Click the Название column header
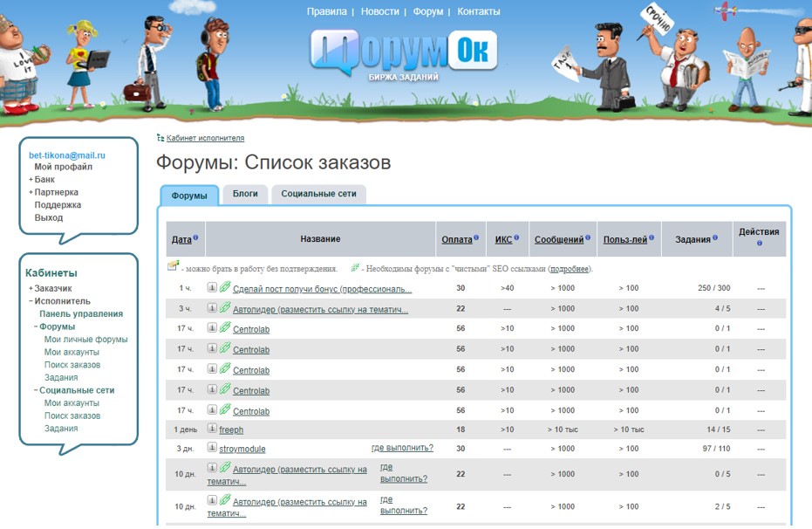Image resolution: width=812 pixels, height=529 pixels. (x=320, y=239)
